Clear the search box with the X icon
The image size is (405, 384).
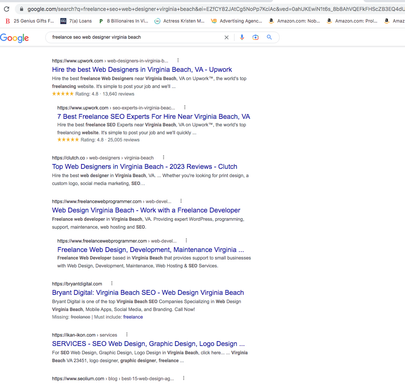[226, 37]
